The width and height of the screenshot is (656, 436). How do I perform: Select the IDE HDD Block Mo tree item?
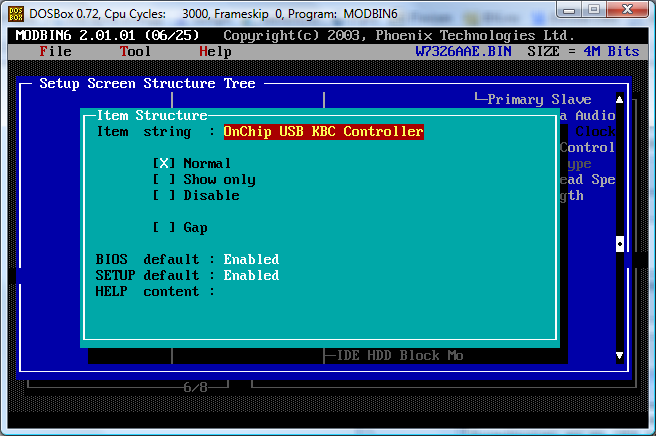pos(400,356)
